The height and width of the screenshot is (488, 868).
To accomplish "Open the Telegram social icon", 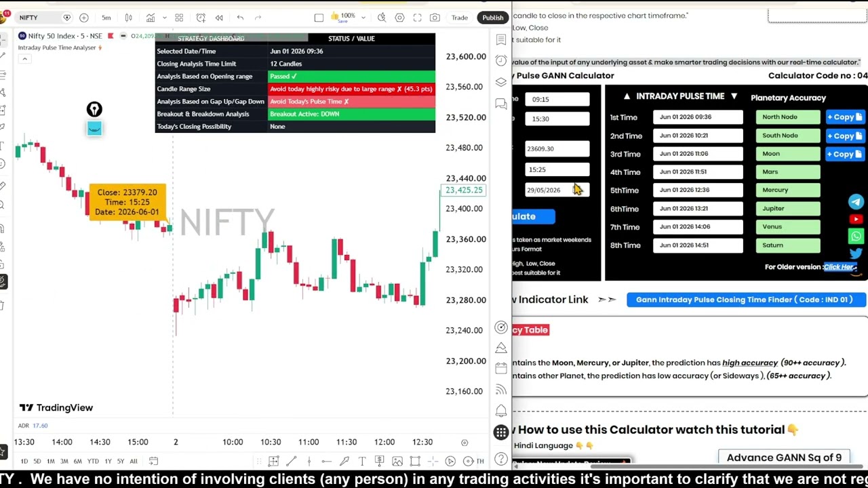I will 856,202.
